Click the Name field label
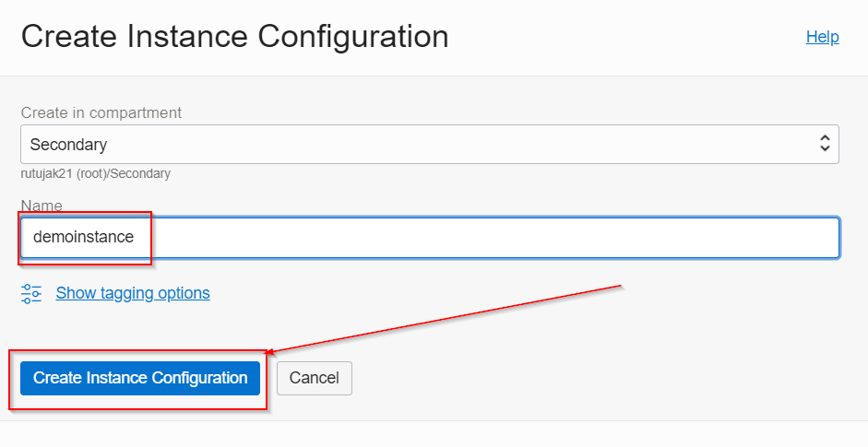 (x=42, y=205)
